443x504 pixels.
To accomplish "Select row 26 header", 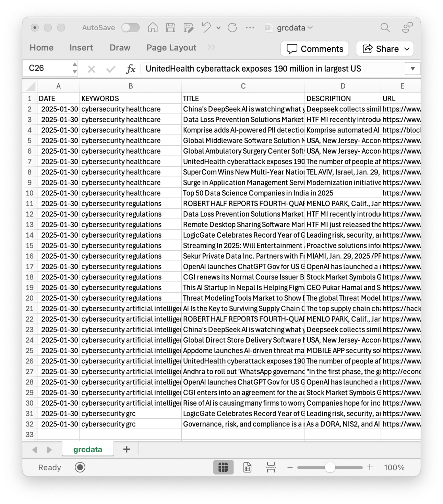I will pyautogui.click(x=30, y=361).
